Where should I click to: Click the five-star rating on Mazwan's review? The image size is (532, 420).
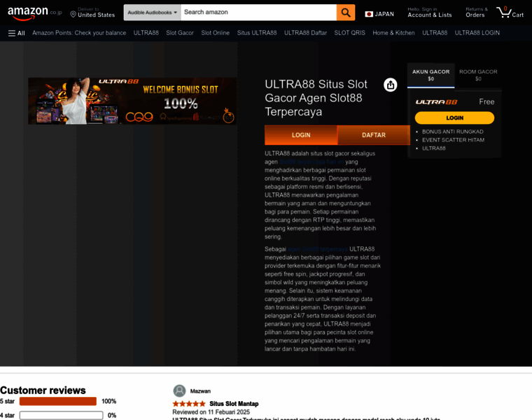pos(189,404)
